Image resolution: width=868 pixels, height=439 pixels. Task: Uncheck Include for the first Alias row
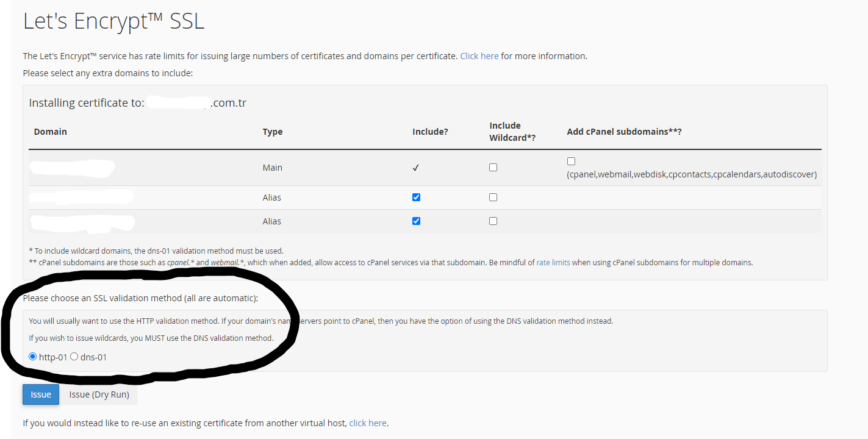point(416,197)
